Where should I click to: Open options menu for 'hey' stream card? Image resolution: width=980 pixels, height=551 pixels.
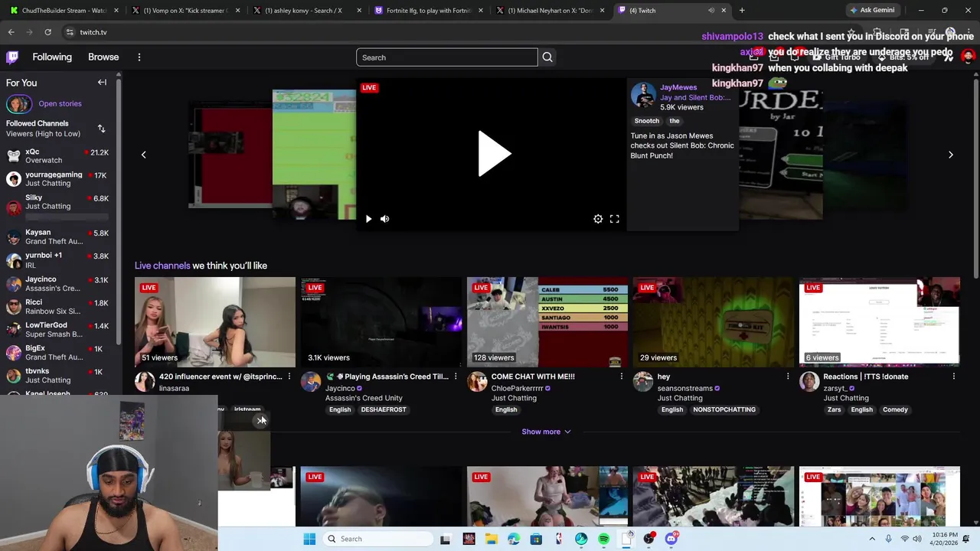point(788,377)
